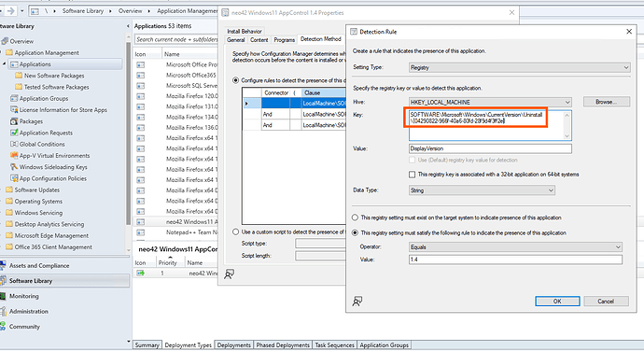Click the DisplayVersion Value field
644x351 pixels.
point(490,148)
